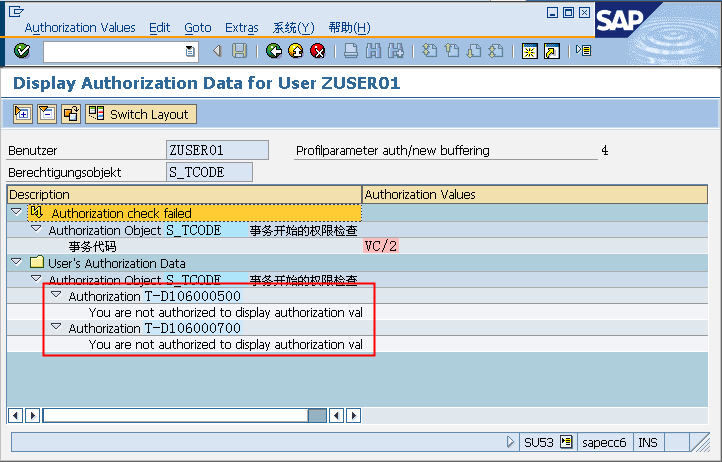The width and height of the screenshot is (722, 462).
Task: Click the SU53 transaction status entry
Action: pos(539,443)
